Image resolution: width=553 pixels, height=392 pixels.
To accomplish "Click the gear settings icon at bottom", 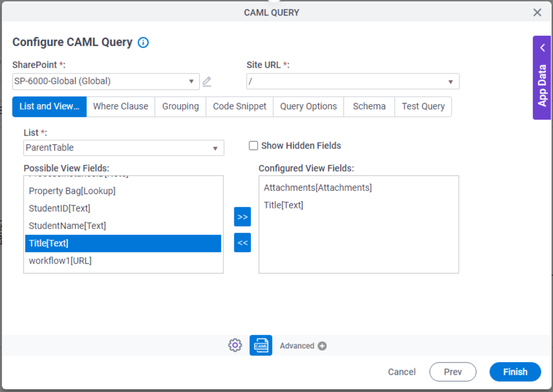I will pyautogui.click(x=235, y=345).
